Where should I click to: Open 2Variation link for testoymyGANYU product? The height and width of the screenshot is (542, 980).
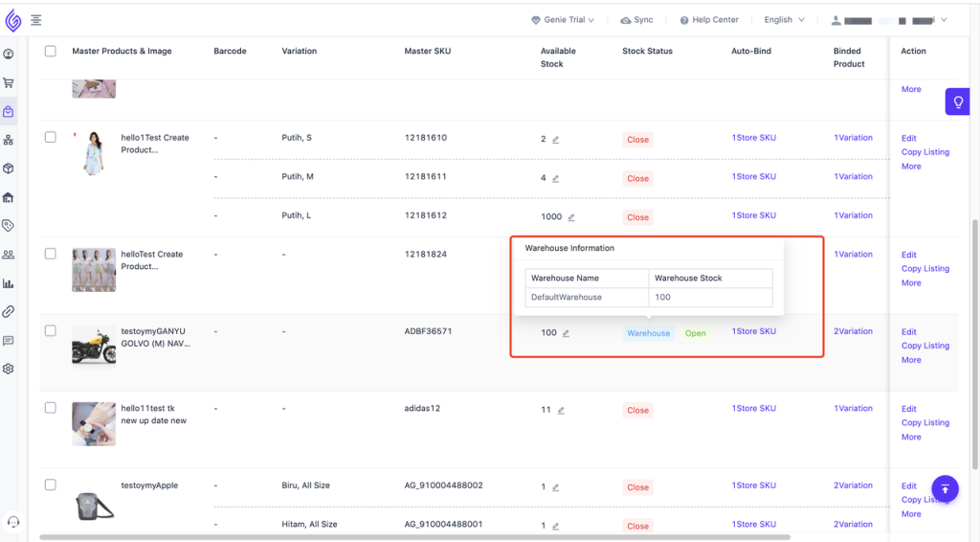[853, 331]
